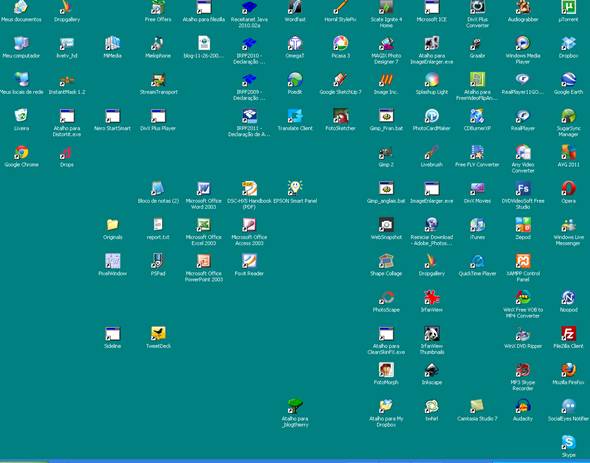Launch Inkscape
590x463 pixels.
(432, 370)
